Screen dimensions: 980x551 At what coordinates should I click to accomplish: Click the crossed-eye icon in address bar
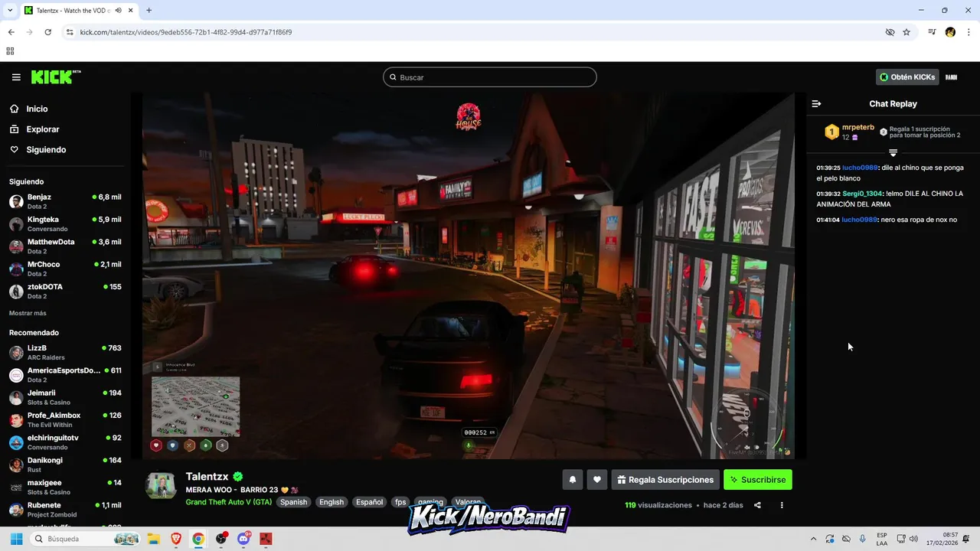tap(890, 32)
